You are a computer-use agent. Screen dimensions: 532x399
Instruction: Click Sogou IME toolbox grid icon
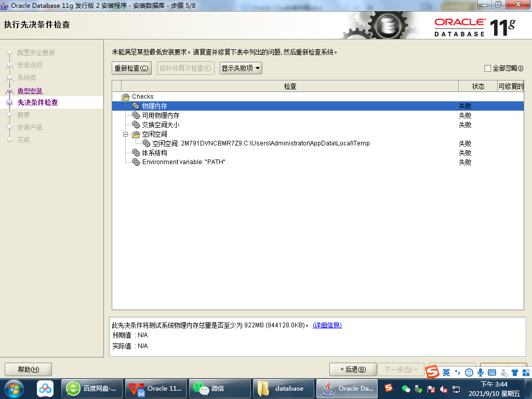pos(526,373)
